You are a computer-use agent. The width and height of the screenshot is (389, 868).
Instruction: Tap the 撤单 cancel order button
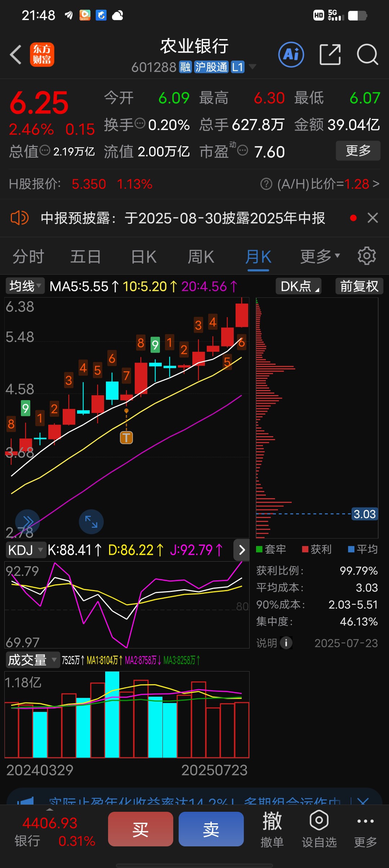click(272, 830)
